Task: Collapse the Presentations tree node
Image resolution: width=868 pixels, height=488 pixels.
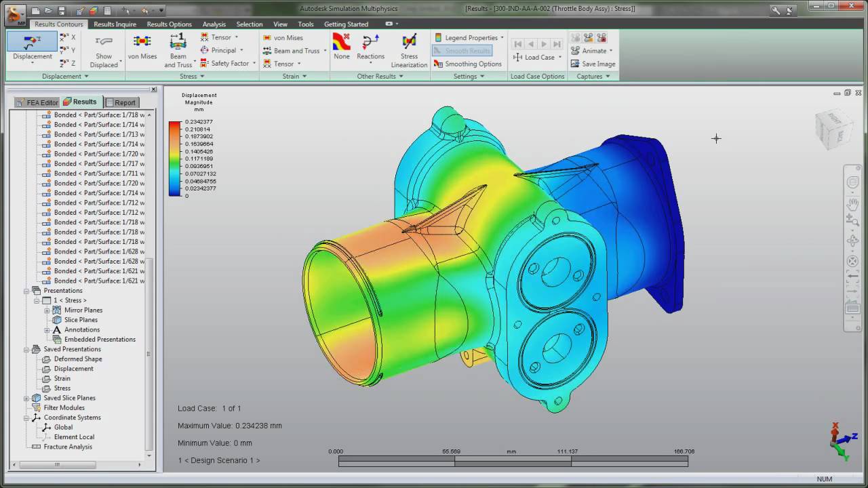Action: [x=26, y=290]
